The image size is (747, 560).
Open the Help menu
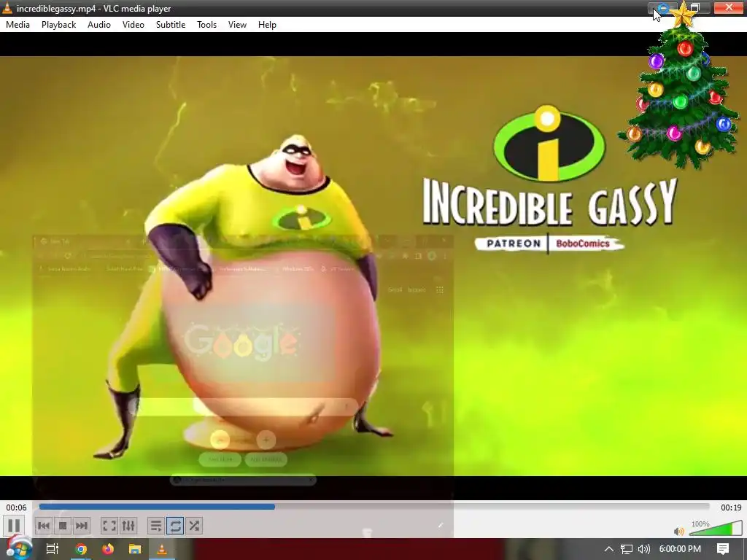tap(267, 25)
